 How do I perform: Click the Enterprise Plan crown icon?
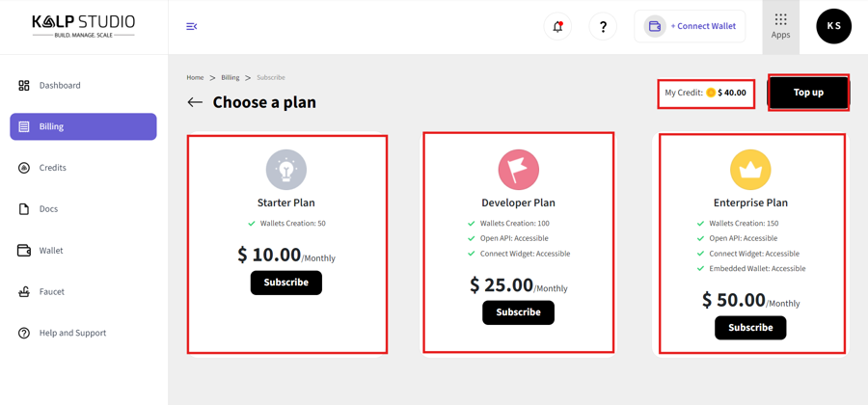(x=750, y=170)
